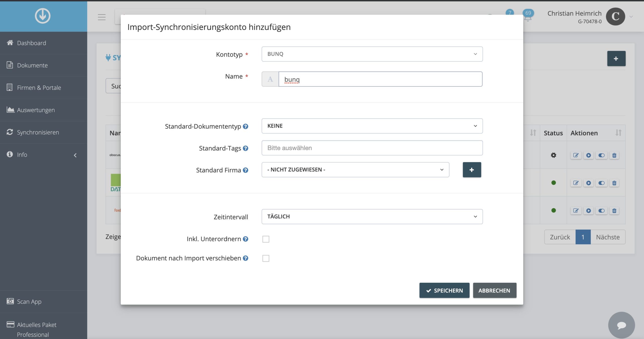This screenshot has height=339, width=644.
Task: Click the Standard-Tags Bitte auswählen field
Action: pos(372,148)
